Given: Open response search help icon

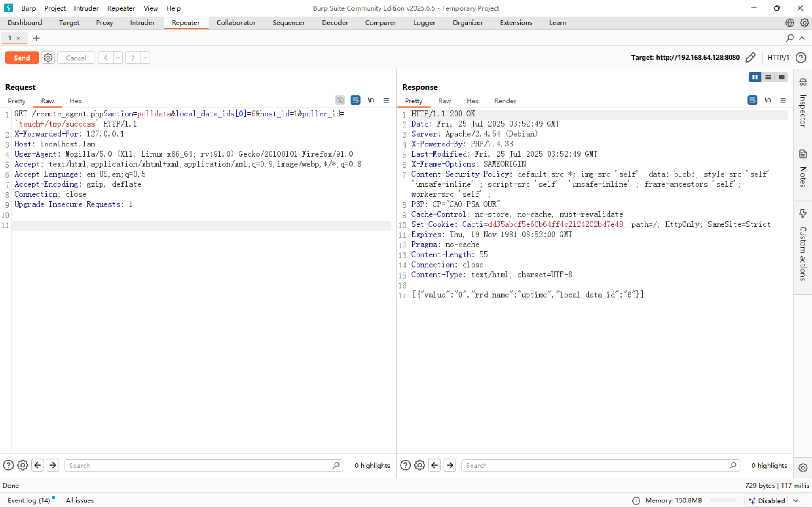Looking at the screenshot, I should (405, 465).
